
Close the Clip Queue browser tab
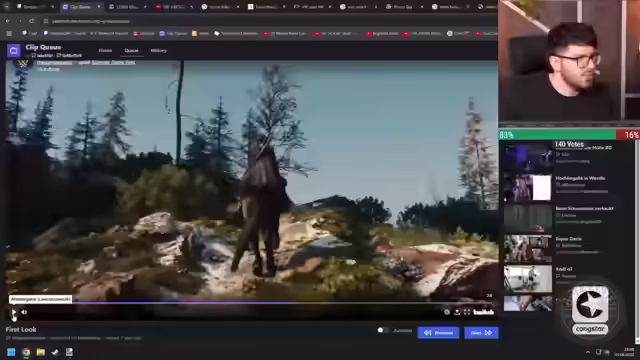tap(98, 7)
